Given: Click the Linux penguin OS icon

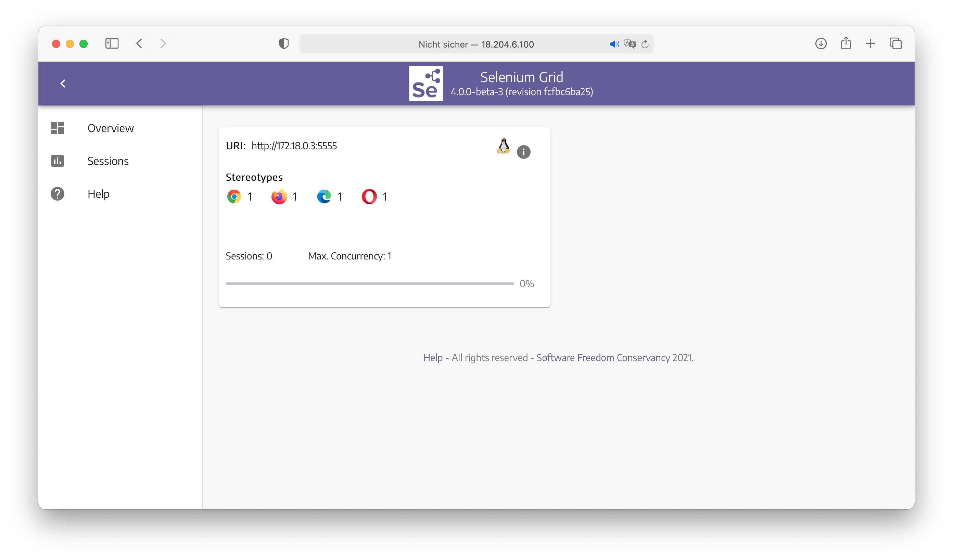Looking at the screenshot, I should pyautogui.click(x=503, y=146).
